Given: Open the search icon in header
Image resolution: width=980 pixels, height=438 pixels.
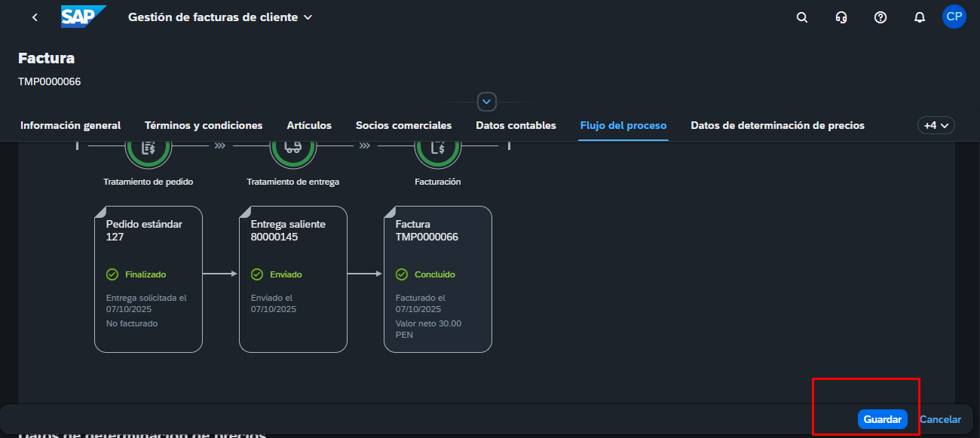Looking at the screenshot, I should click(x=802, y=17).
